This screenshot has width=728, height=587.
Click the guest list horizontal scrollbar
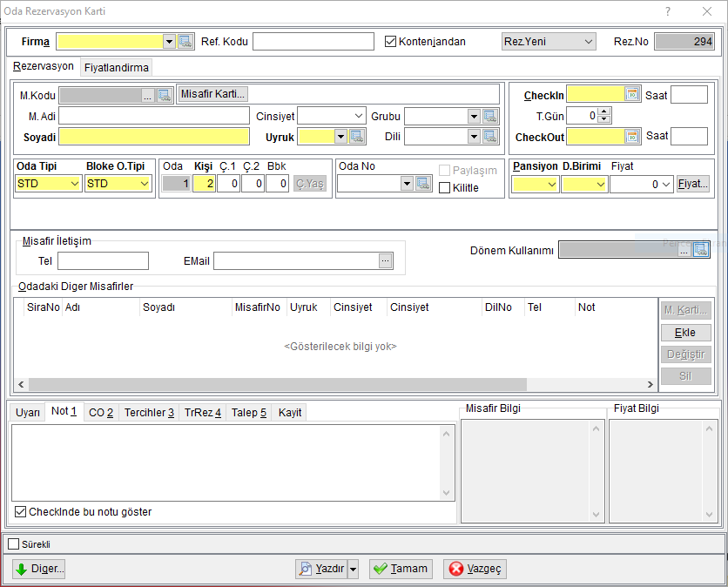click(278, 385)
